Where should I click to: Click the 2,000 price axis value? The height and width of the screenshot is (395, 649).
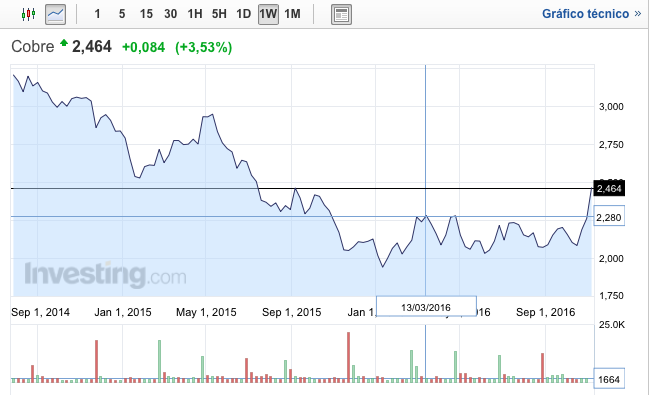(x=611, y=258)
